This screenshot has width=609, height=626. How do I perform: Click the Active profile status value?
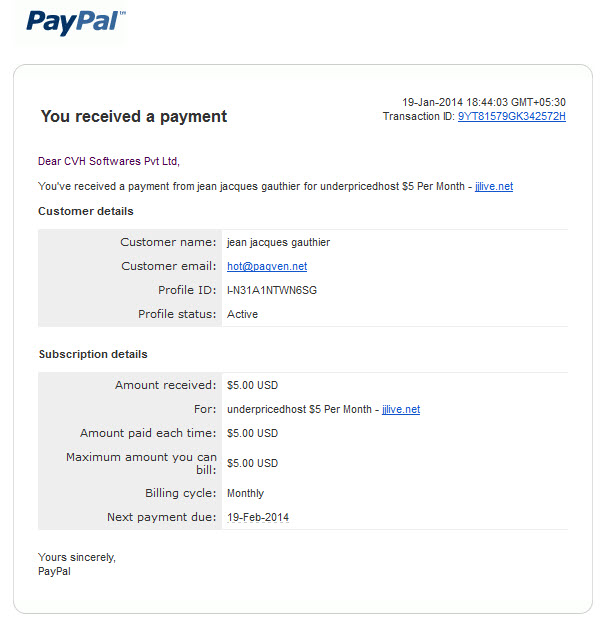[242, 314]
